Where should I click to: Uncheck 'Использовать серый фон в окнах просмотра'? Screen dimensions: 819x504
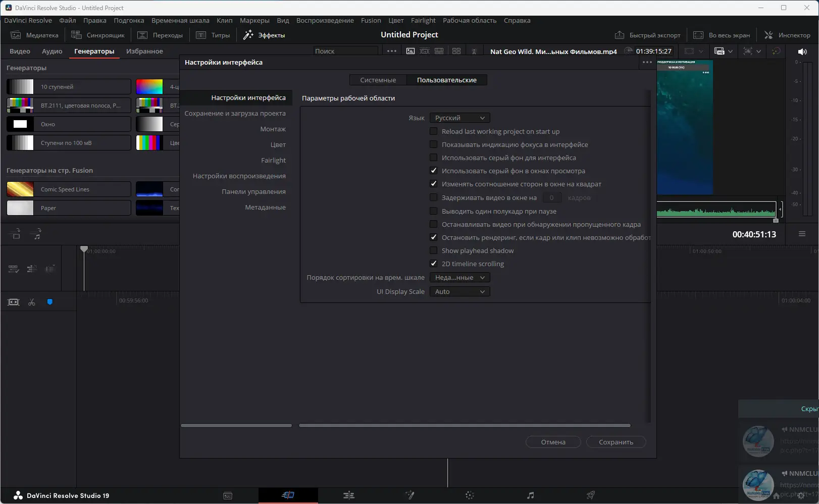click(x=434, y=171)
